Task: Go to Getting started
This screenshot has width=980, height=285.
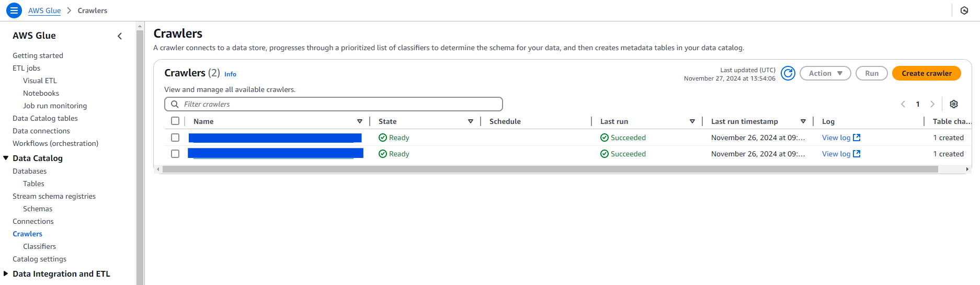Action: click(38, 55)
